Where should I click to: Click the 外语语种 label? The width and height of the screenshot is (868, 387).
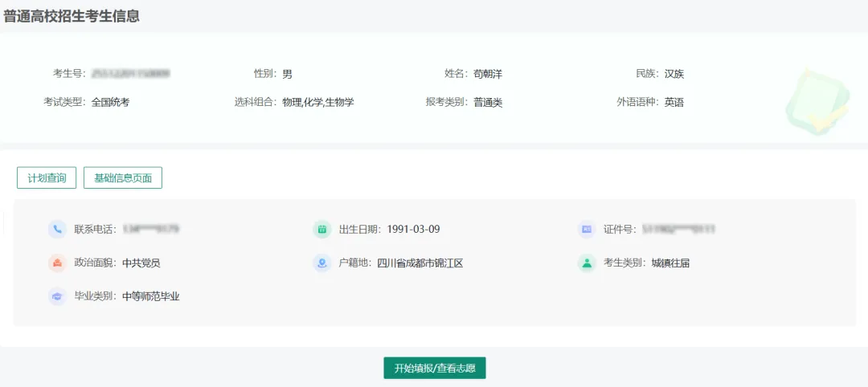636,102
